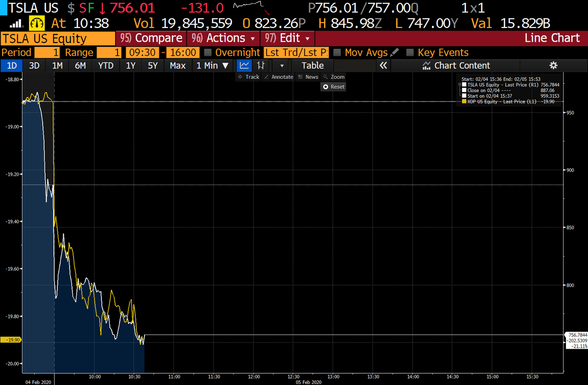The image size is (588, 385).
Task: Select the 6M range tab
Action: point(80,65)
